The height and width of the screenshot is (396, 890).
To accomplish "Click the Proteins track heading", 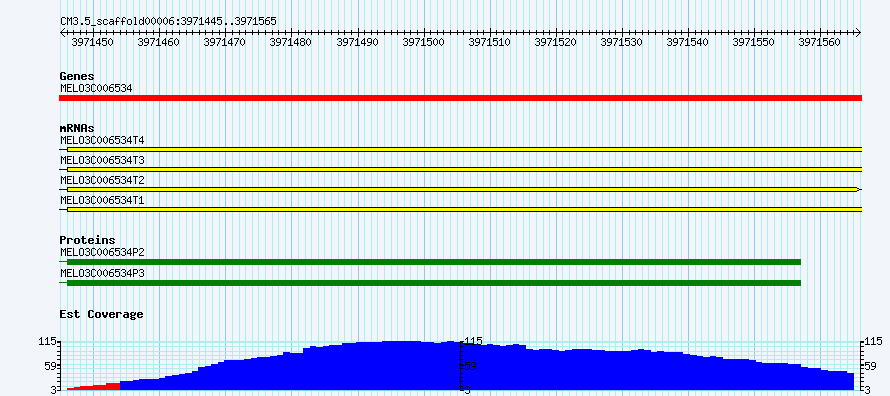I will click(x=87, y=241).
